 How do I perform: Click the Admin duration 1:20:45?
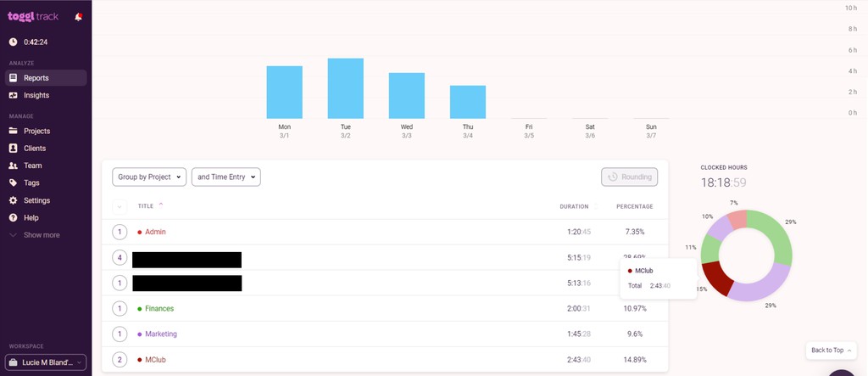(578, 232)
